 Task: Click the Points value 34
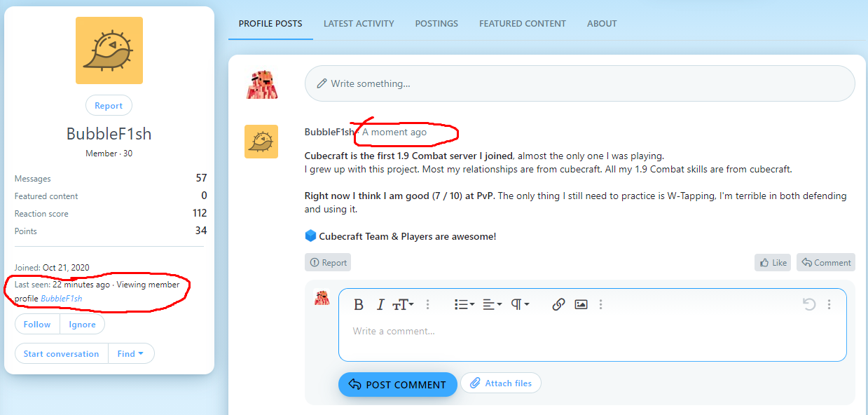point(201,231)
